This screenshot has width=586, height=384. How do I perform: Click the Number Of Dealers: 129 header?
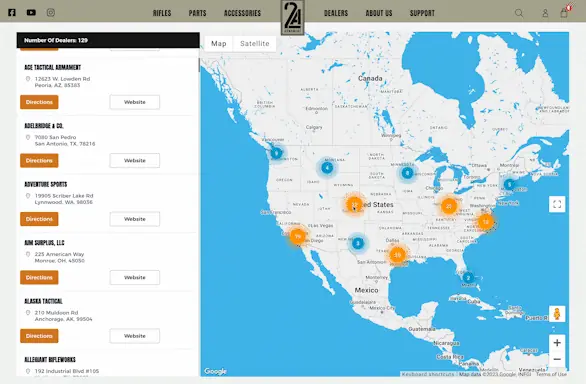tap(108, 40)
